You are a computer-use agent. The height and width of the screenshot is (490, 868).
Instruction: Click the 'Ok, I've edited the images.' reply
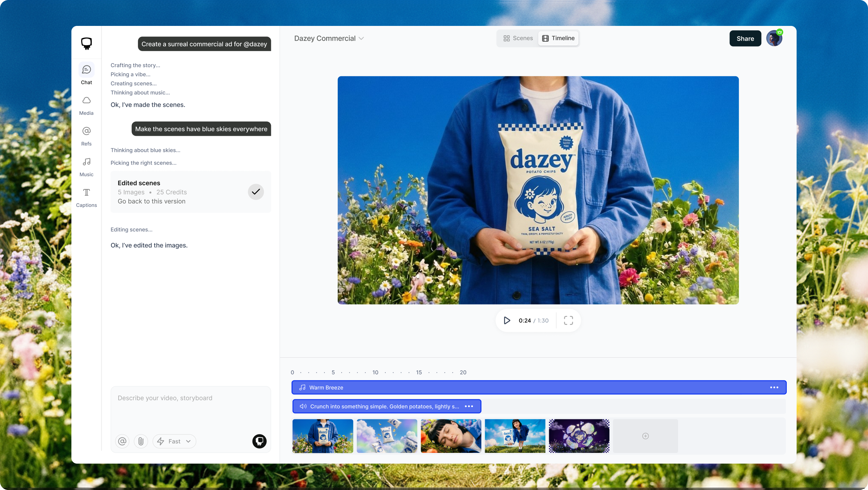tap(149, 245)
